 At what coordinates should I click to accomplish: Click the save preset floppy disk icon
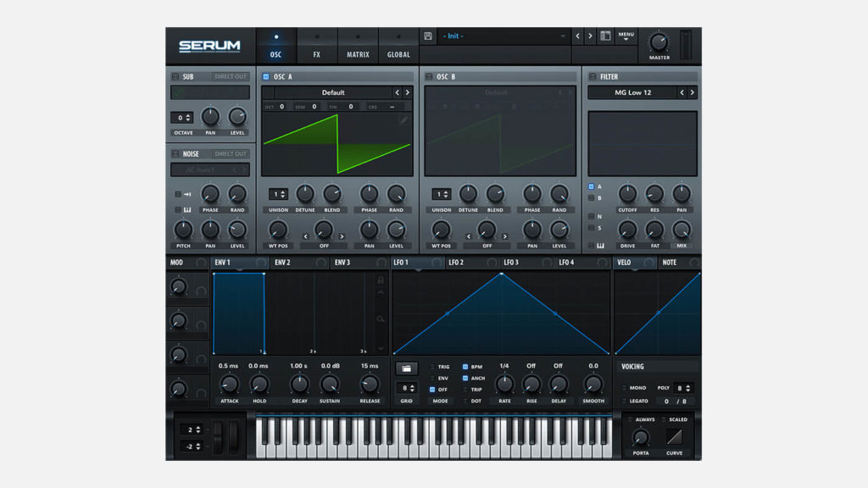tap(428, 36)
